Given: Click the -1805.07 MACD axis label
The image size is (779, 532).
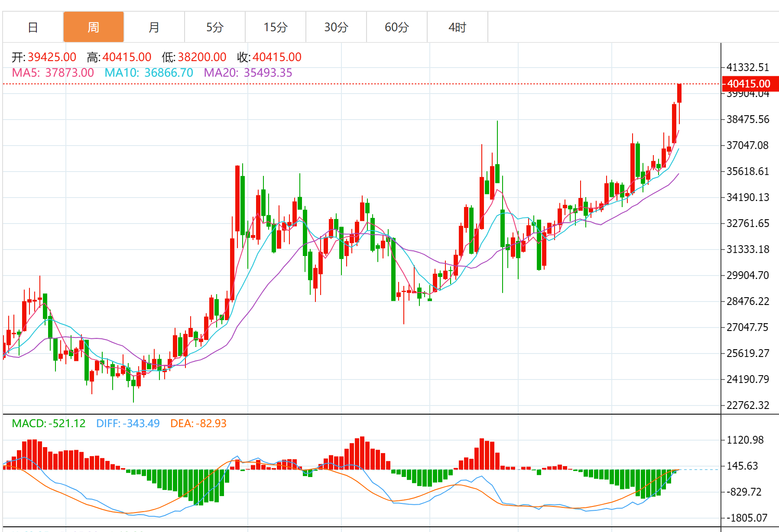Looking at the screenshot, I should (747, 518).
